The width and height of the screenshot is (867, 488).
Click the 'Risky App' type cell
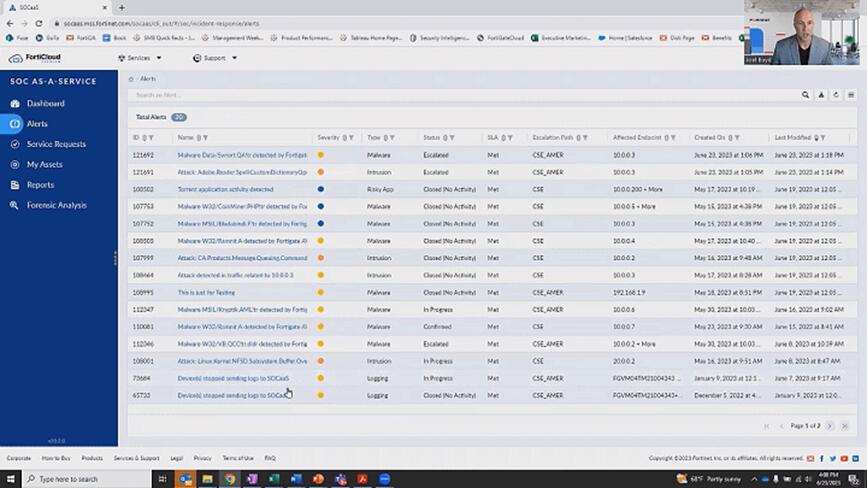[380, 190]
